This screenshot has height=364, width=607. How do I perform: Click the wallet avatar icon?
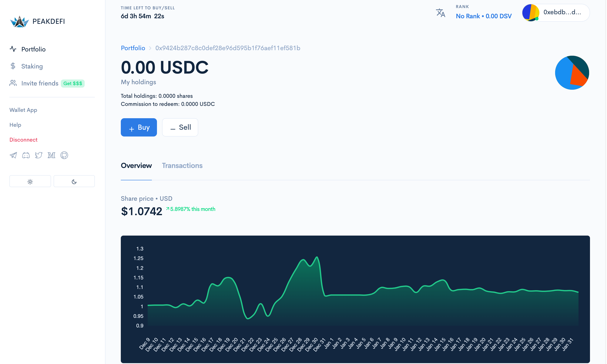coord(530,13)
